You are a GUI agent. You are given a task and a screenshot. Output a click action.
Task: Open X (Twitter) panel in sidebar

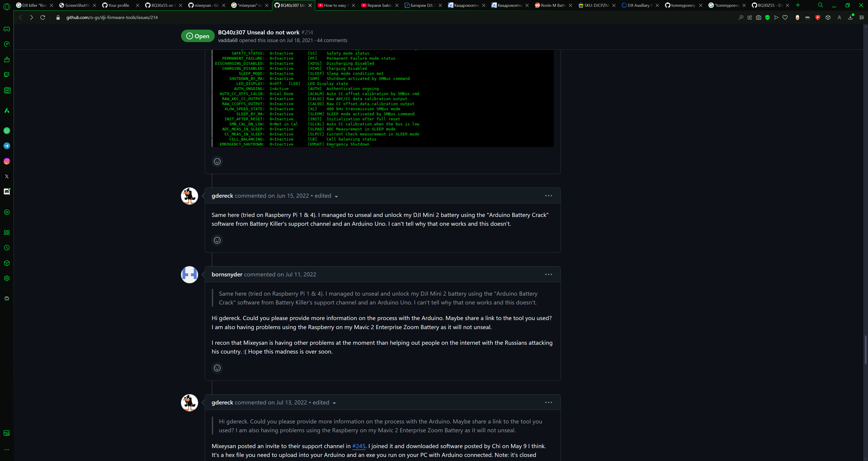pyautogui.click(x=7, y=176)
